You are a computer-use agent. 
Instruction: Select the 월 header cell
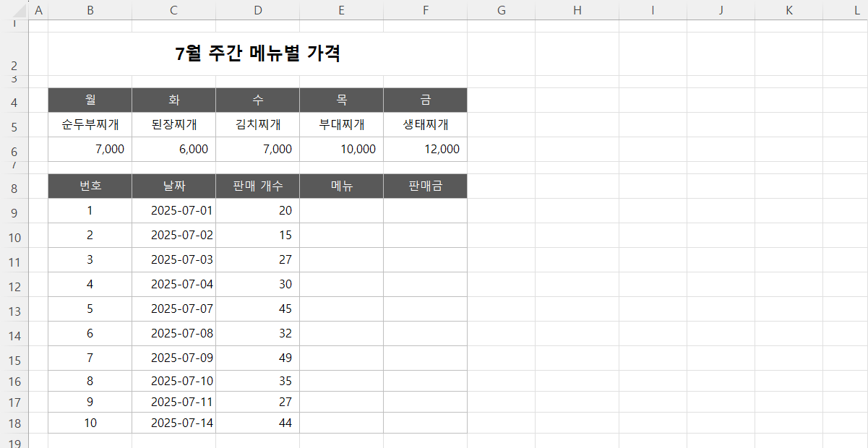pyautogui.click(x=90, y=100)
